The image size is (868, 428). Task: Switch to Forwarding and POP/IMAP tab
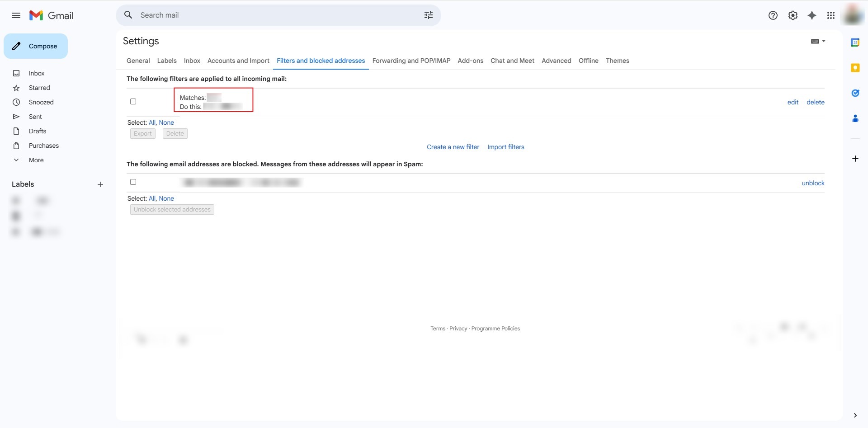pyautogui.click(x=411, y=61)
